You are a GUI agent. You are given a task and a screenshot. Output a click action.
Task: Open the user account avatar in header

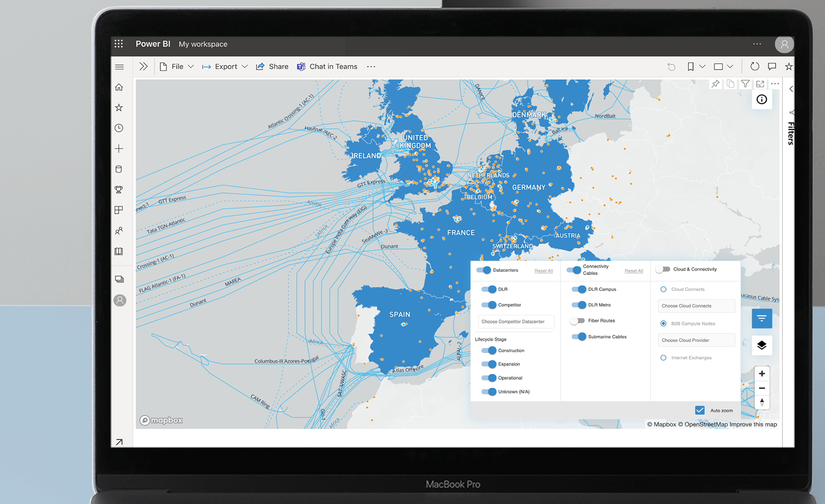pyautogui.click(x=784, y=44)
